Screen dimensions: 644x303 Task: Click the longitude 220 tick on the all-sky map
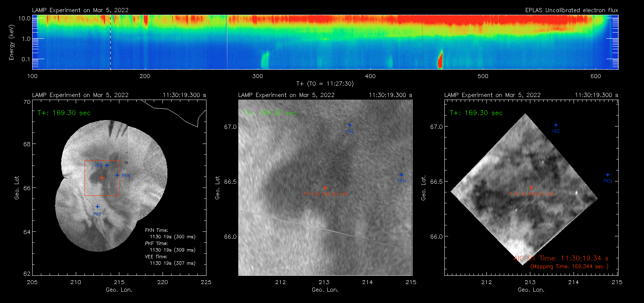pos(163,282)
